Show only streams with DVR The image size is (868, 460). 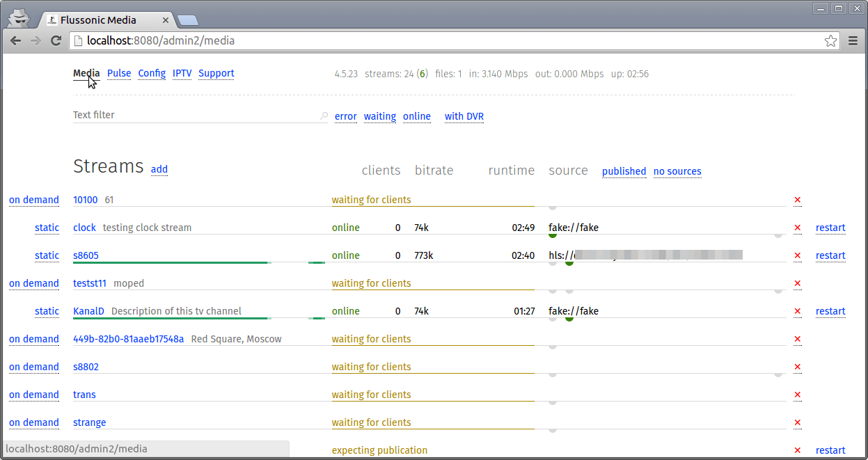(464, 116)
